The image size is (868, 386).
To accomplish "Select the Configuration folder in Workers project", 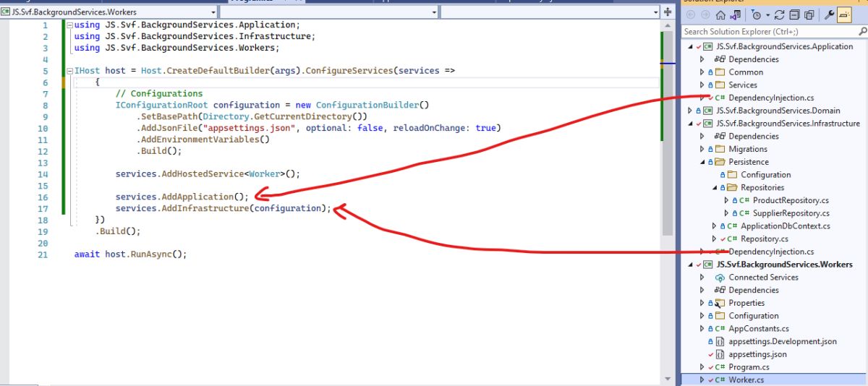I will click(754, 316).
